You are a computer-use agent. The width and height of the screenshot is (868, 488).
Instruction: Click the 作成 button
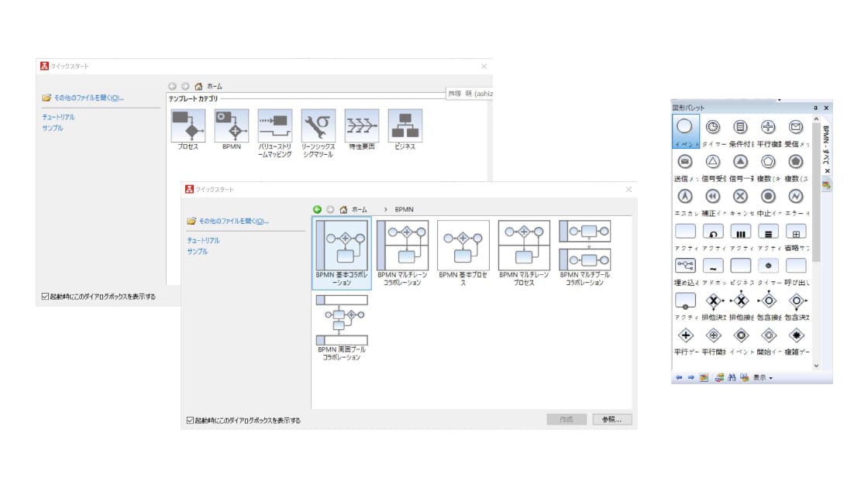pos(567,419)
